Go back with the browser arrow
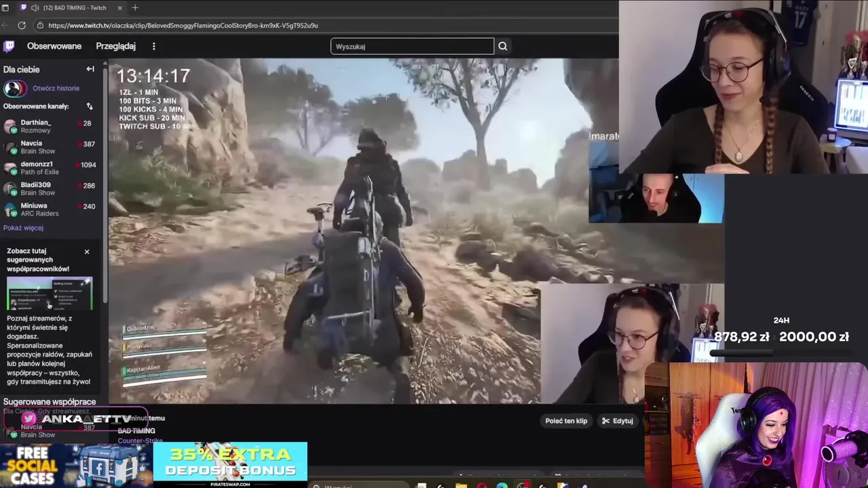 6,25
